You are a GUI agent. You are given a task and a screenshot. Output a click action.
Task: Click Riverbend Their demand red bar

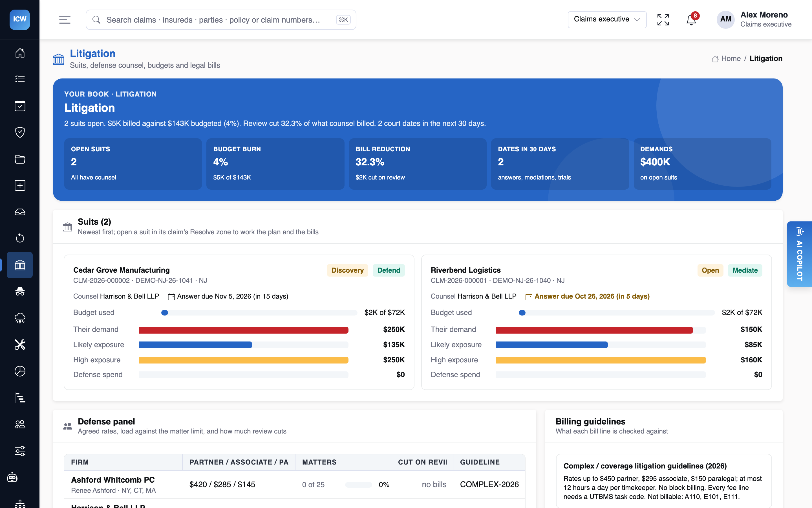pyautogui.click(x=594, y=330)
